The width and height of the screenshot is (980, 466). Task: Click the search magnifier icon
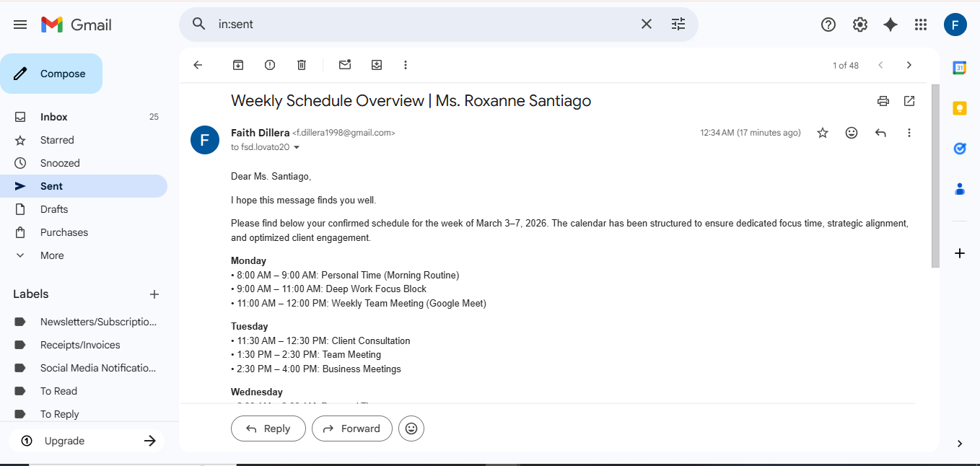pyautogui.click(x=199, y=24)
